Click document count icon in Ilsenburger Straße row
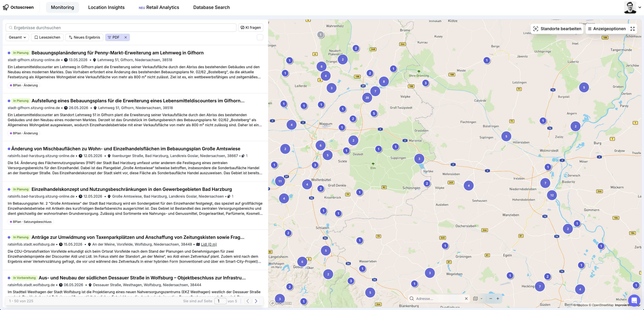This screenshot has width=644, height=310. tap(243, 156)
